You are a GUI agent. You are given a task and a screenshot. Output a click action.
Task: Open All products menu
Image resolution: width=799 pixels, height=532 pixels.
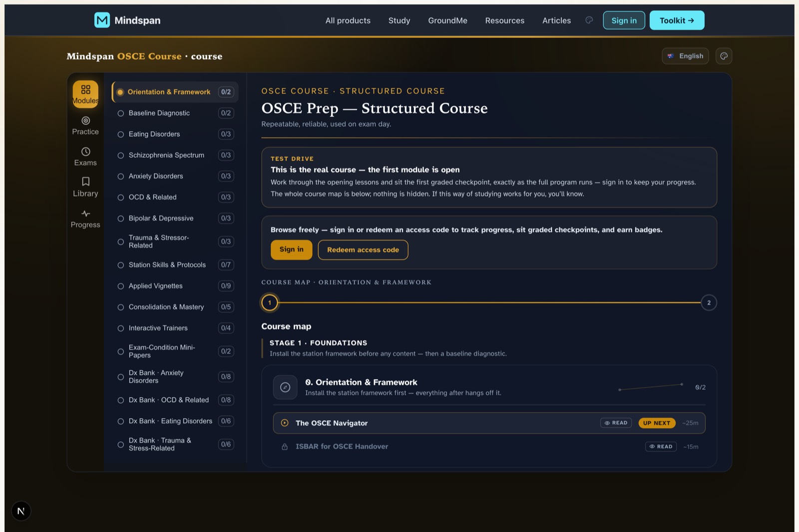pos(348,20)
